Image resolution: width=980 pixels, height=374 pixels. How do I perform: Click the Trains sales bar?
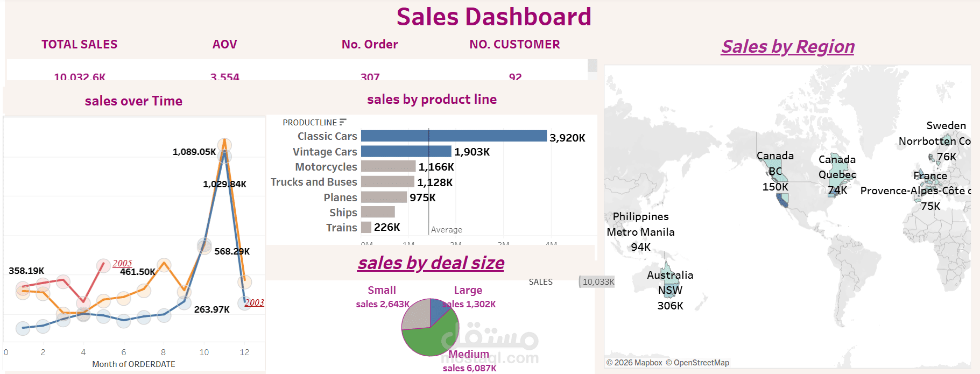366,227
